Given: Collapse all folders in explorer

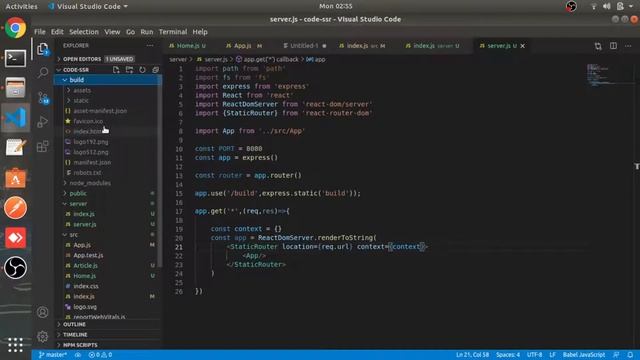Looking at the screenshot, I should point(156,70).
